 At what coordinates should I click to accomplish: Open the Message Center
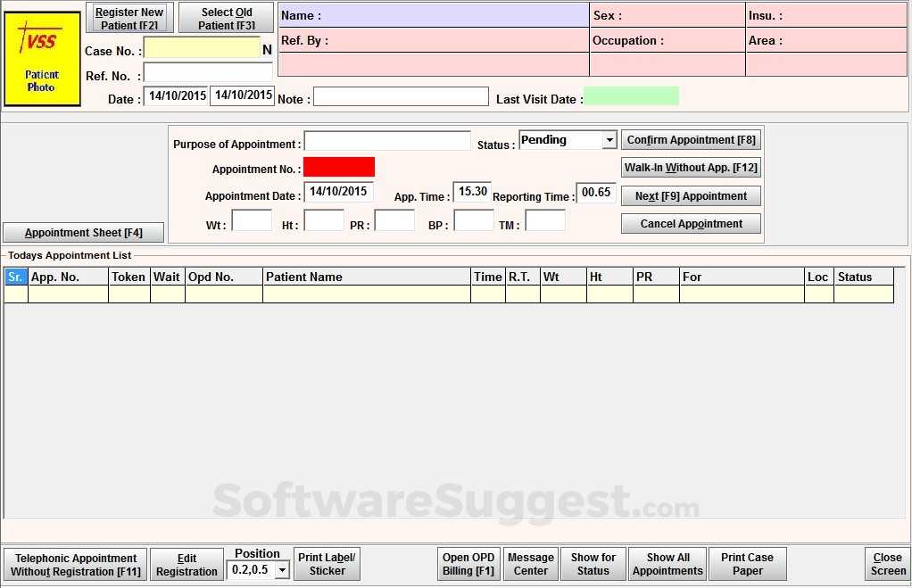point(530,563)
